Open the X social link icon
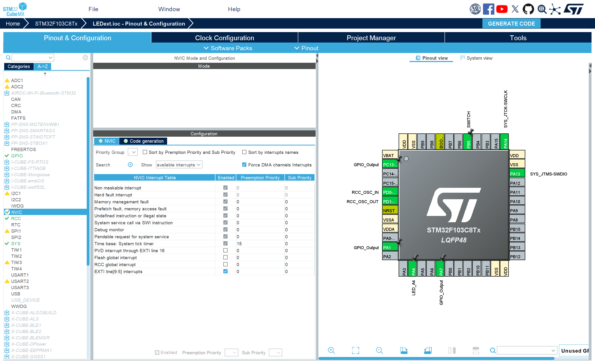This screenshot has width=595, height=364. tap(515, 9)
